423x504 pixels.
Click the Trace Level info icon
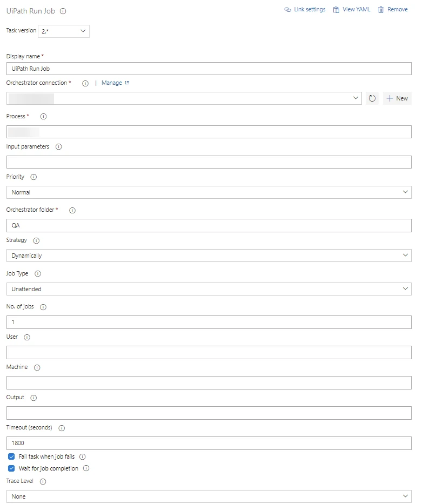(x=43, y=481)
